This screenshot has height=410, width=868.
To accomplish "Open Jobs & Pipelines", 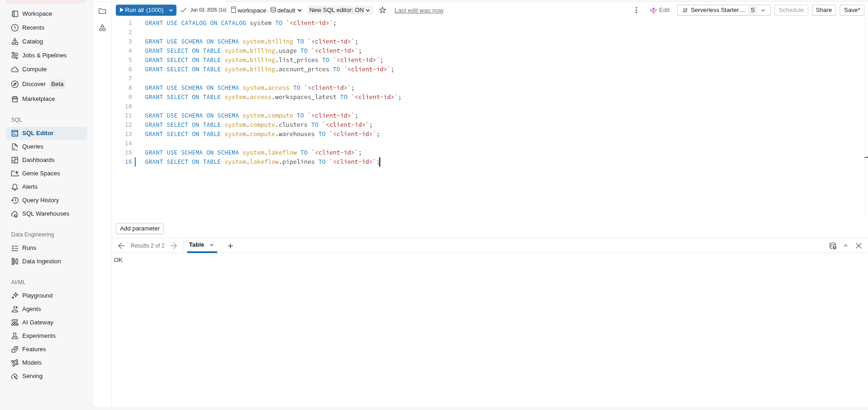I will (x=46, y=56).
